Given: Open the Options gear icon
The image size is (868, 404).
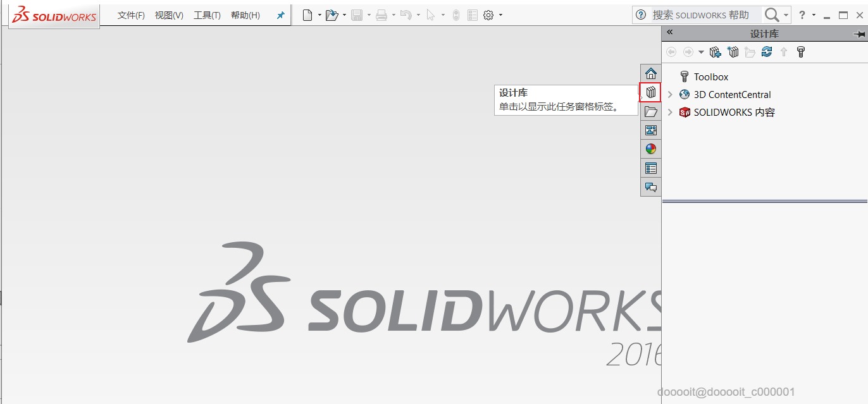Looking at the screenshot, I should pyautogui.click(x=488, y=15).
